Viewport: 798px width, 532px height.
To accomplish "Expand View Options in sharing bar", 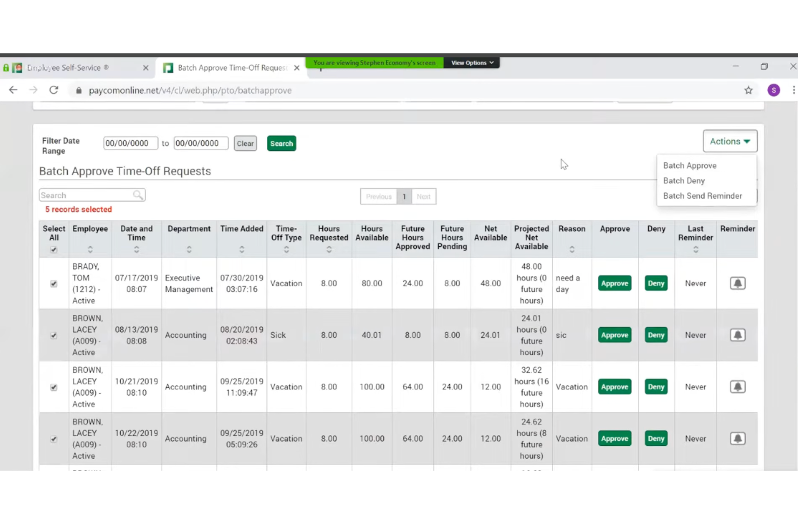I will 472,63.
